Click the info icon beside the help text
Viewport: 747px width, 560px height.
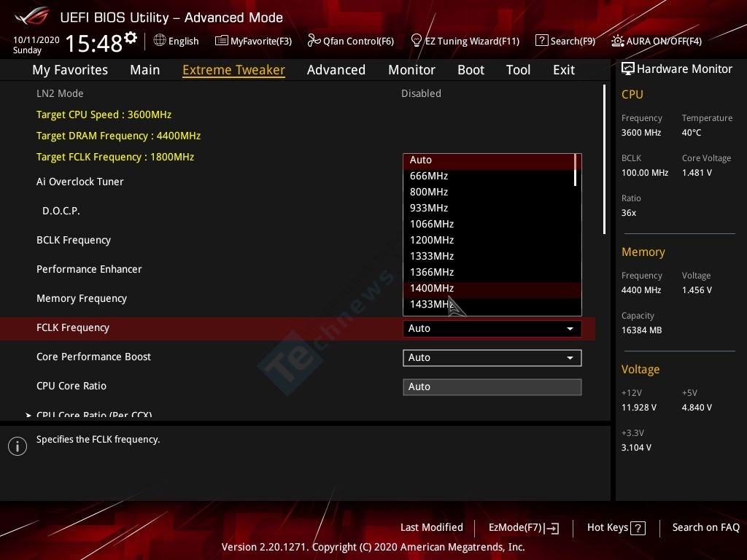click(x=18, y=446)
